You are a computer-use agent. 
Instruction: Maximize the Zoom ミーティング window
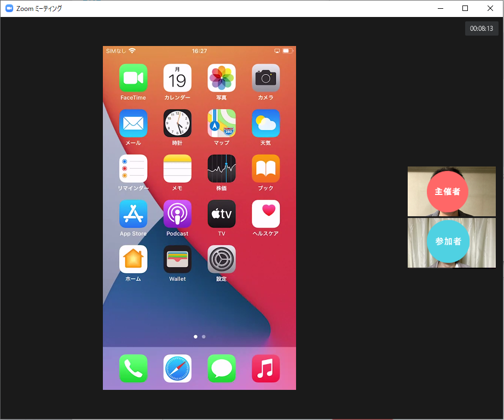(465, 8)
